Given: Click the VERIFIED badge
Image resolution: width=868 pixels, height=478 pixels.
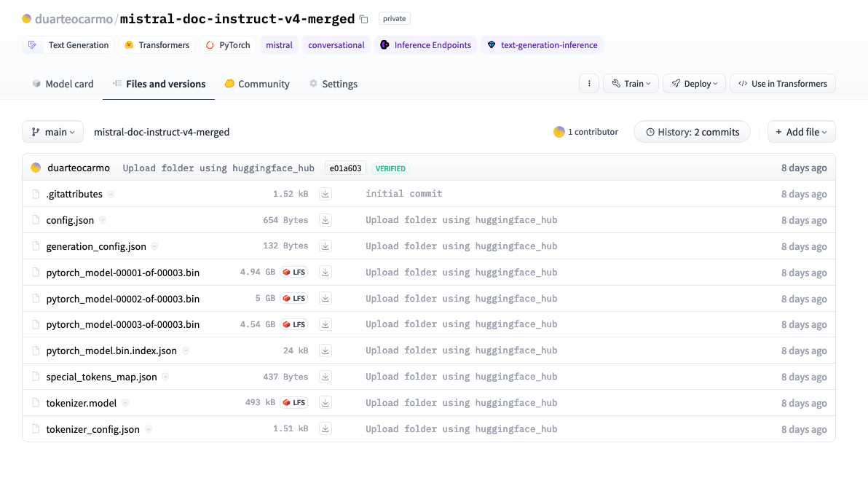Looking at the screenshot, I should [390, 168].
